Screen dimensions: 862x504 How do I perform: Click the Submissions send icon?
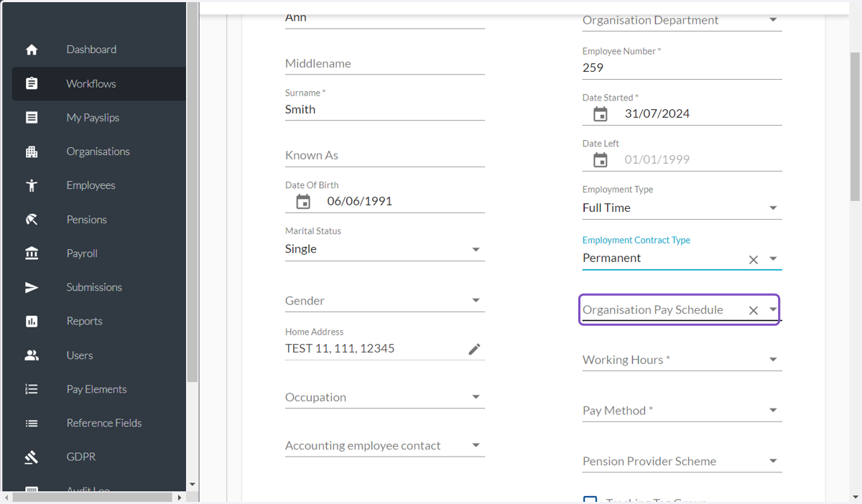[x=32, y=287]
